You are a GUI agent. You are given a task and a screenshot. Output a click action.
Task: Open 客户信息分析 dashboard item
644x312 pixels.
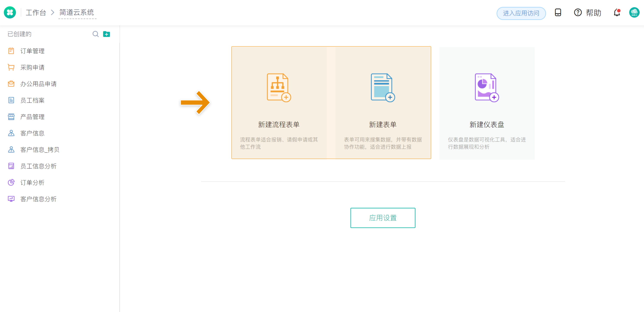pos(38,199)
